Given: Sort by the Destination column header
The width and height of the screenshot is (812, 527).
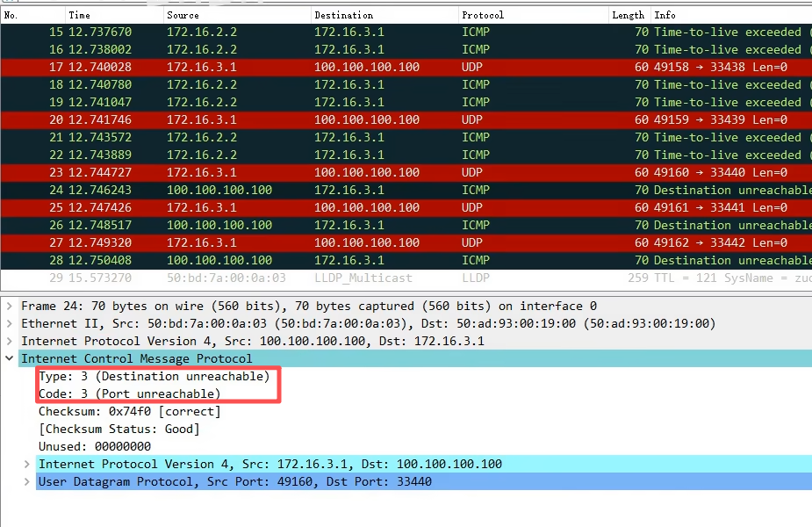Looking at the screenshot, I should click(343, 15).
